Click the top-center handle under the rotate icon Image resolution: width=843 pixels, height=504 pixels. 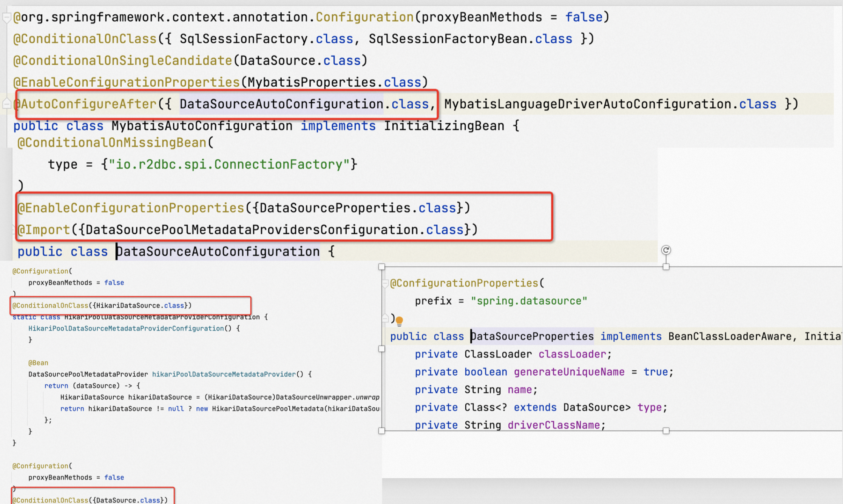(x=666, y=267)
